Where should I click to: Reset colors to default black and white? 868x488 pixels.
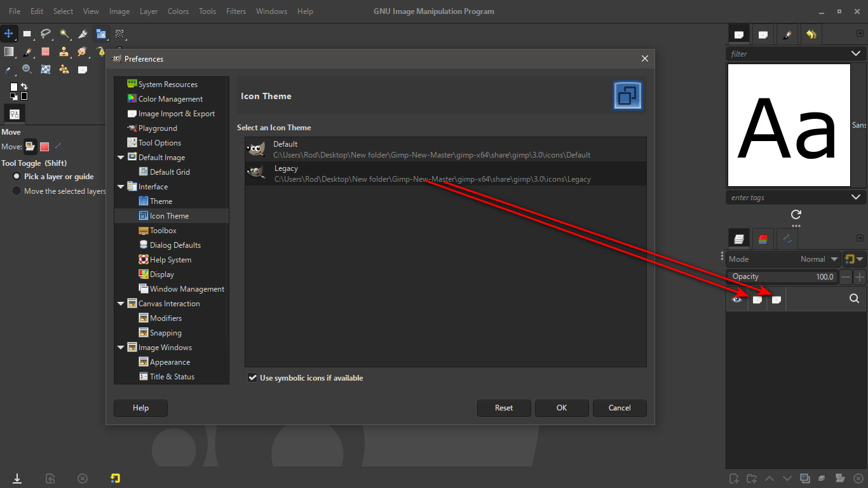(x=13, y=97)
